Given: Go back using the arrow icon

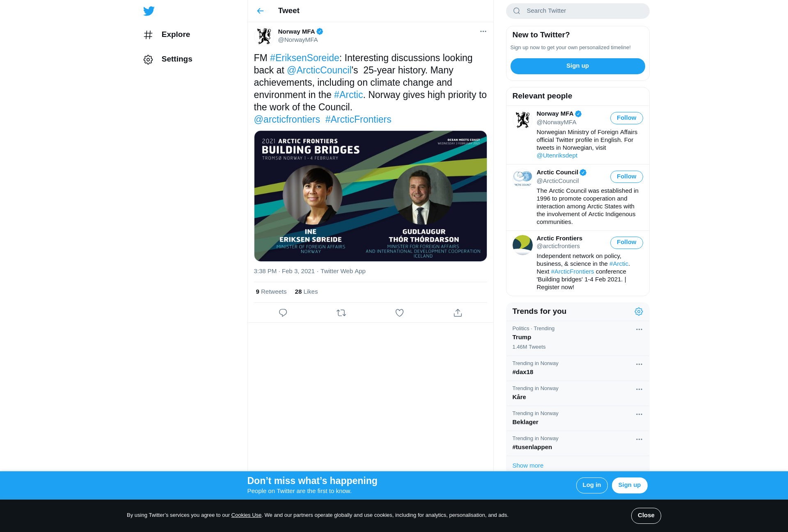Looking at the screenshot, I should (x=260, y=11).
